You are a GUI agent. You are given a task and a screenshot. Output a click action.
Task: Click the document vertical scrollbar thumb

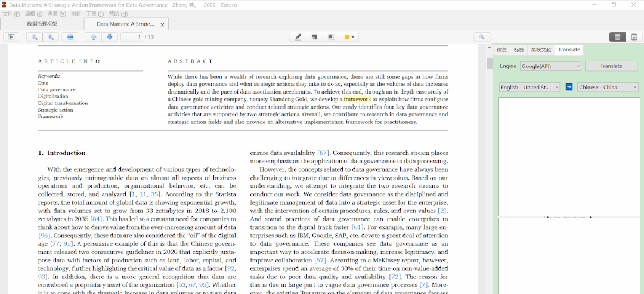490,63
